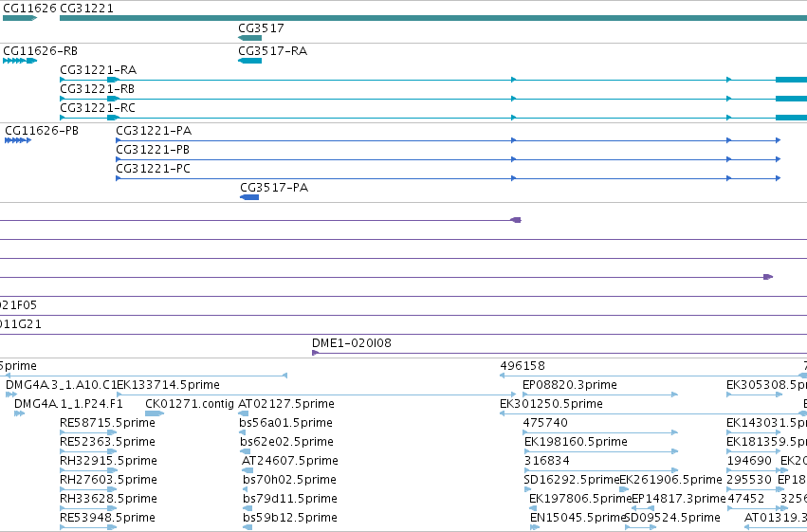807x532 pixels.
Task: Click the SD16292.5prime label
Action: coord(571,480)
